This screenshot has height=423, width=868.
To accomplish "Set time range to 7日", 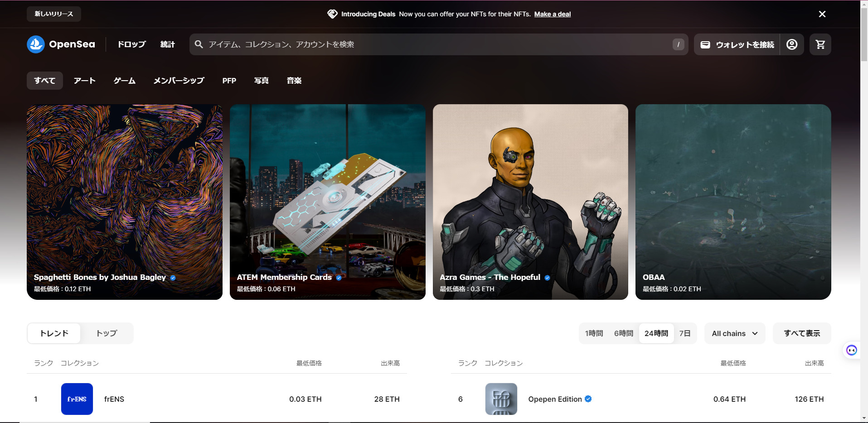I will [x=685, y=333].
